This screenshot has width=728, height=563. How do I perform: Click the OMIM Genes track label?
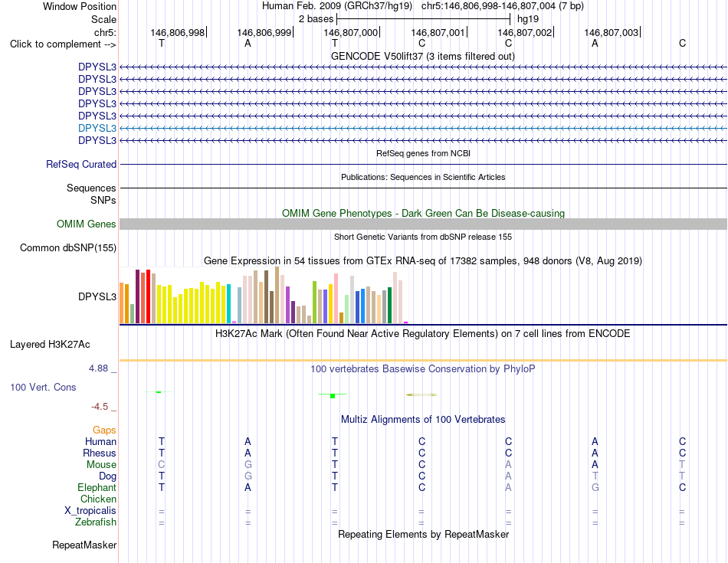coord(87,224)
